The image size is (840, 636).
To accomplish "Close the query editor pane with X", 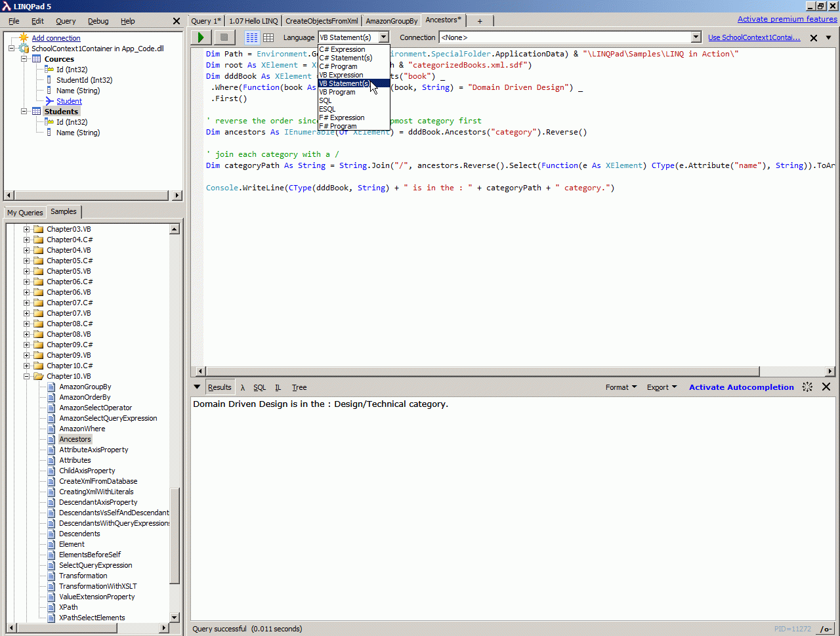I will [x=814, y=37].
